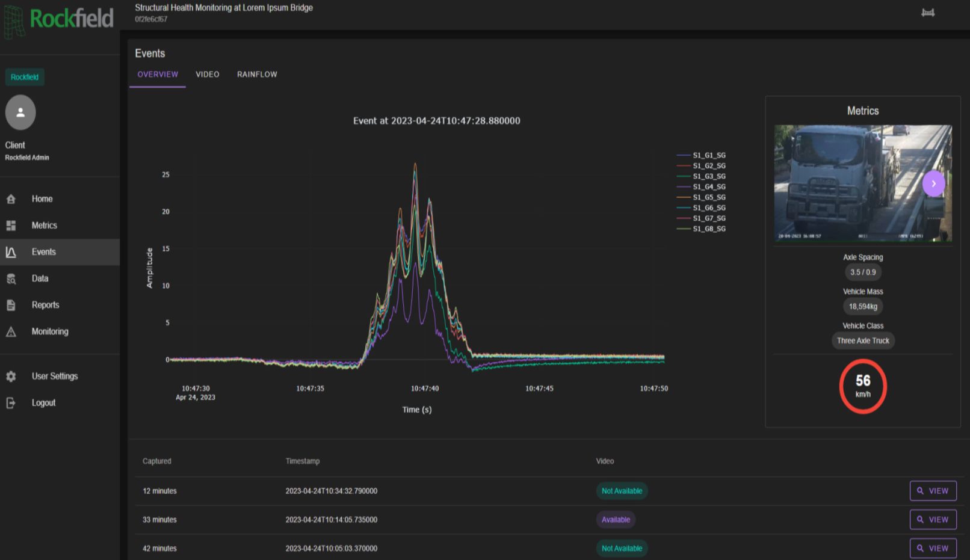Click the Home icon in sidebar
The image size is (970, 560).
pos(11,199)
